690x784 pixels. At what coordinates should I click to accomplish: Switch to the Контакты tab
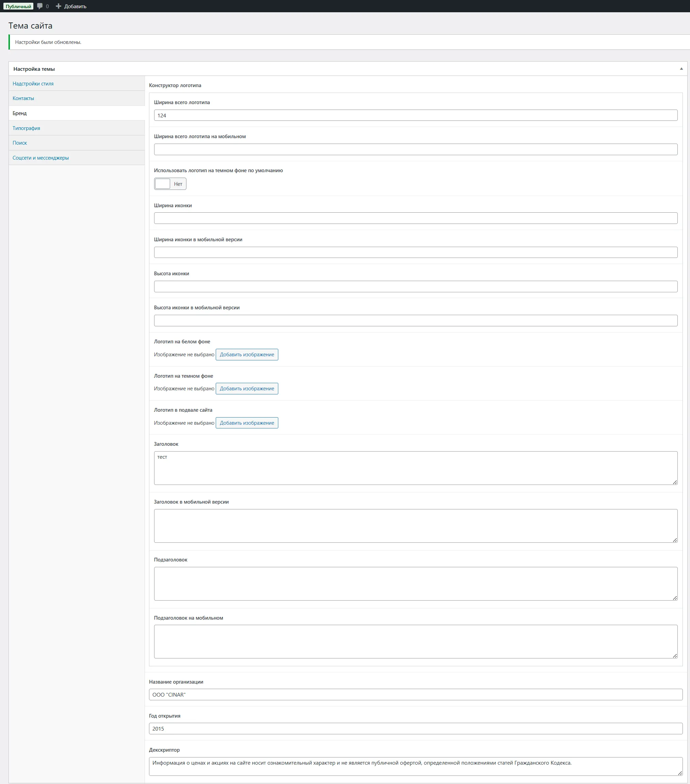click(23, 98)
